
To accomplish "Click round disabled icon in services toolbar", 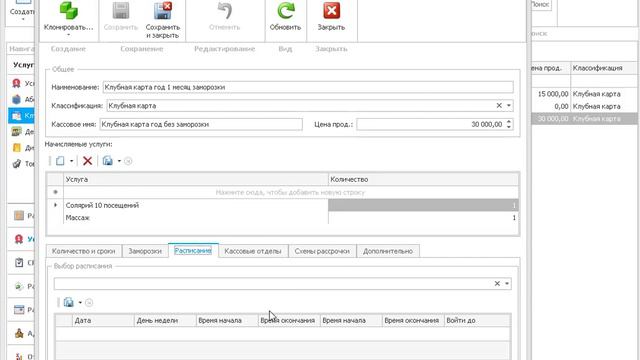I will pyautogui.click(x=128, y=161).
